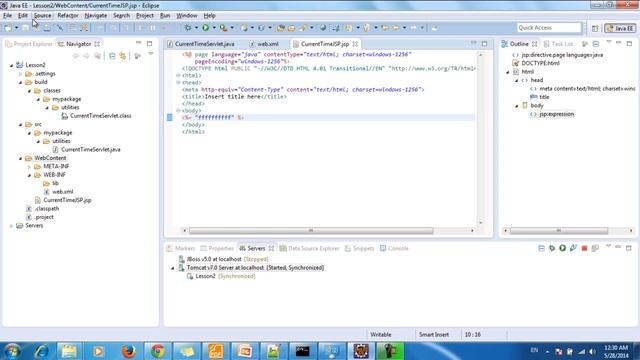640x360 pixels.
Task: Click the Debug bug icon in toolbar
Action: [188, 28]
